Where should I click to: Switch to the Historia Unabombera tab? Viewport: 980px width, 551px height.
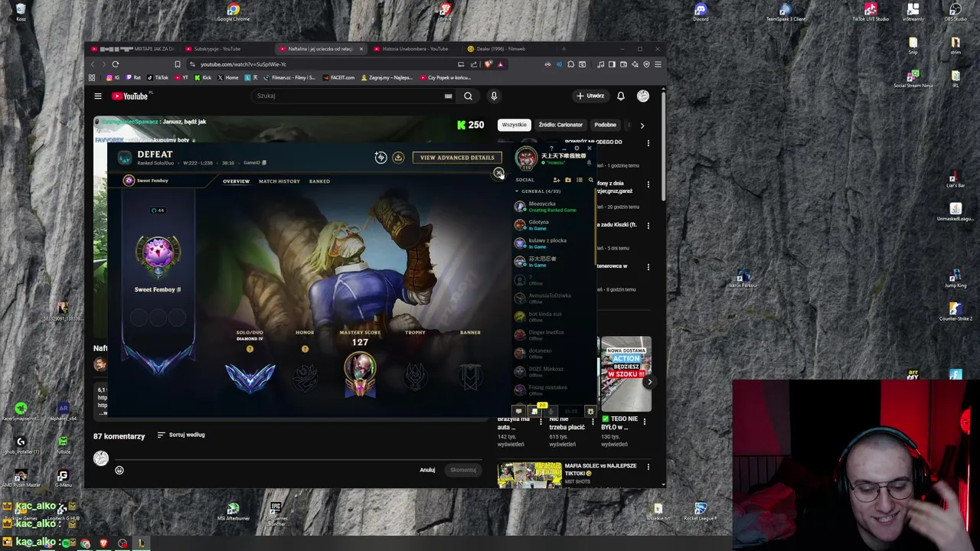point(415,49)
